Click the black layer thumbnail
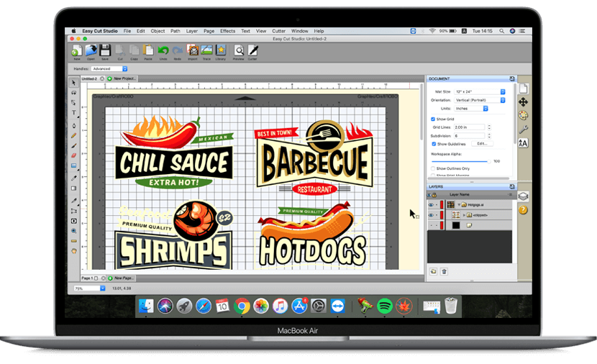Viewport: 597px width, 364px height. (x=456, y=225)
